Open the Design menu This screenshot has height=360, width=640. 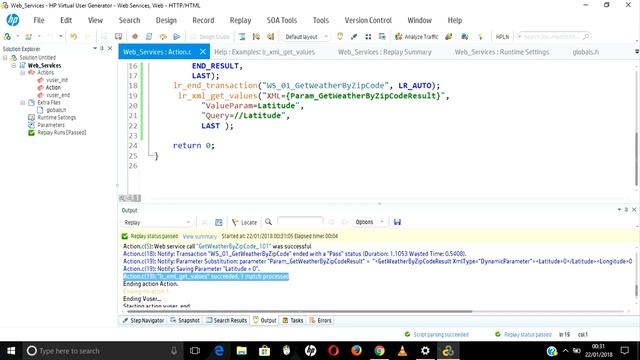click(x=166, y=20)
